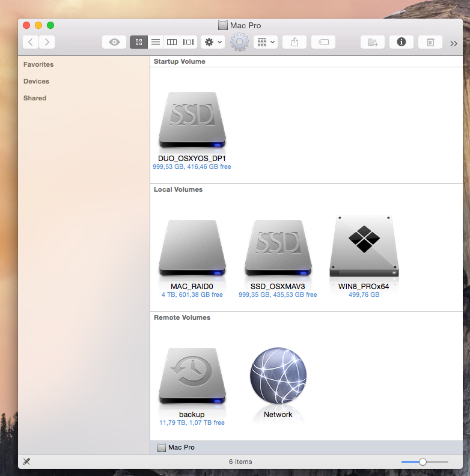470x476 pixels.
Task: Click the backup volume name label
Action: click(192, 415)
